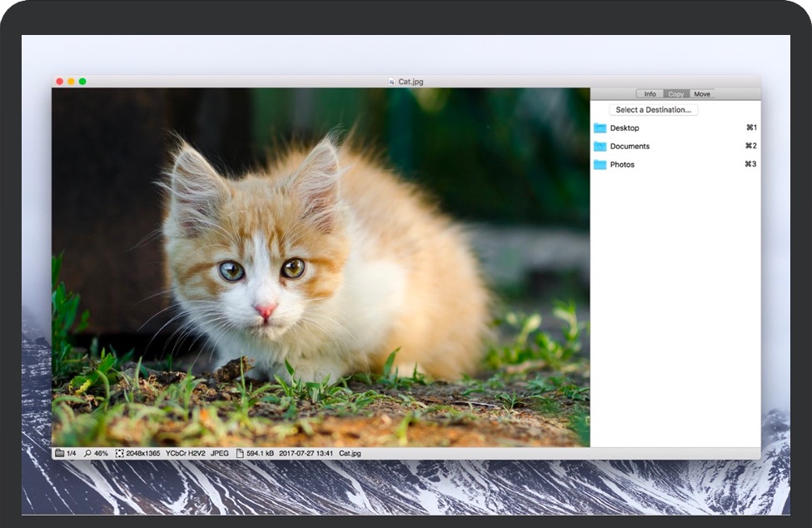This screenshot has width=812, height=528.
Task: Click the 2048x1365 dimensions text
Action: coord(142,453)
